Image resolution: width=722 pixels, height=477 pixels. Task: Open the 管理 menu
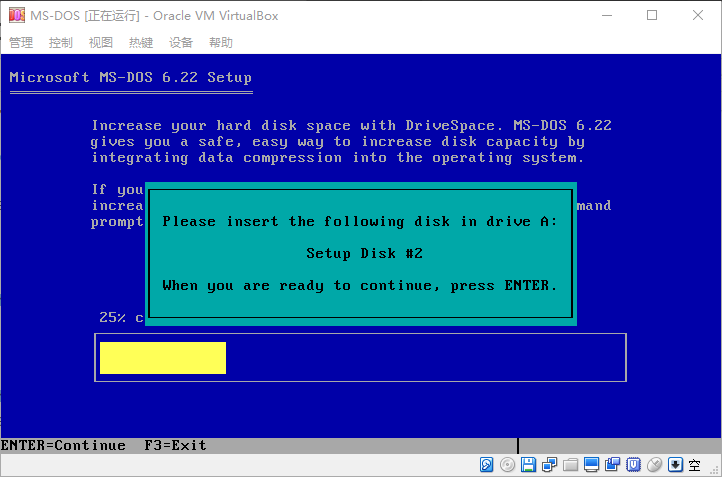point(21,43)
